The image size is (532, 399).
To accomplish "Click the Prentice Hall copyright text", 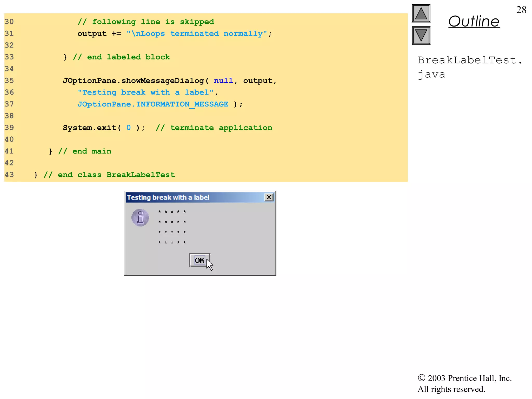I will coord(464,383).
